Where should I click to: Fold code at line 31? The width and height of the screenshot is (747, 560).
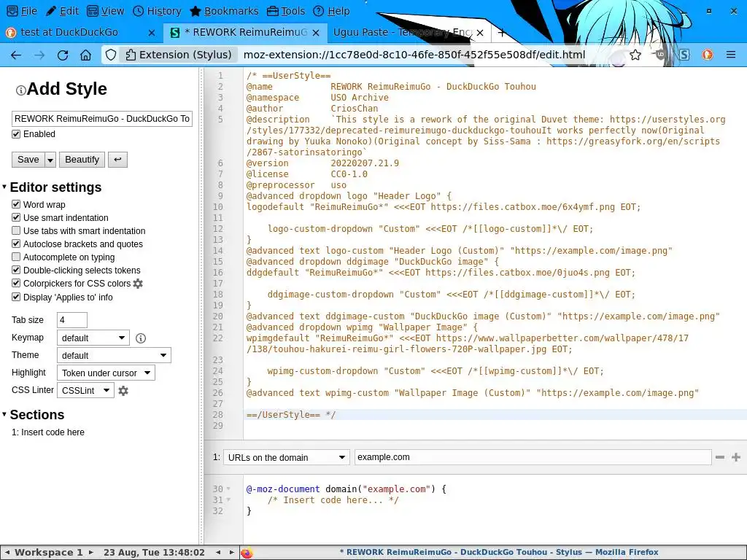228,500
